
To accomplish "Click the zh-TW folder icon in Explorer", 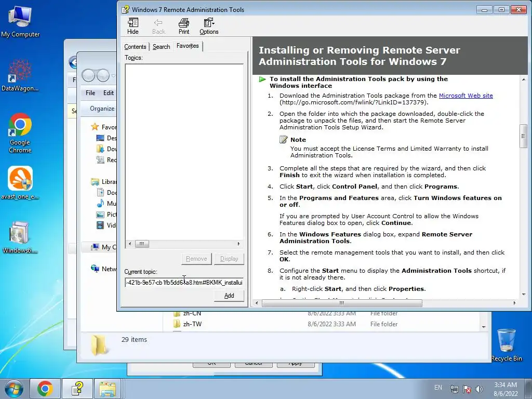I will (177, 324).
